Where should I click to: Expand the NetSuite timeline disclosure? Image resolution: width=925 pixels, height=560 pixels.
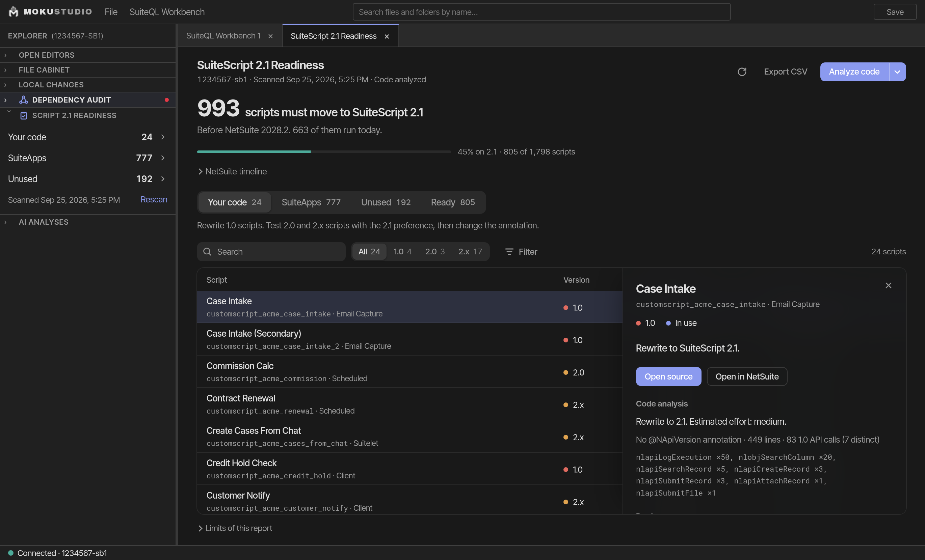point(232,171)
